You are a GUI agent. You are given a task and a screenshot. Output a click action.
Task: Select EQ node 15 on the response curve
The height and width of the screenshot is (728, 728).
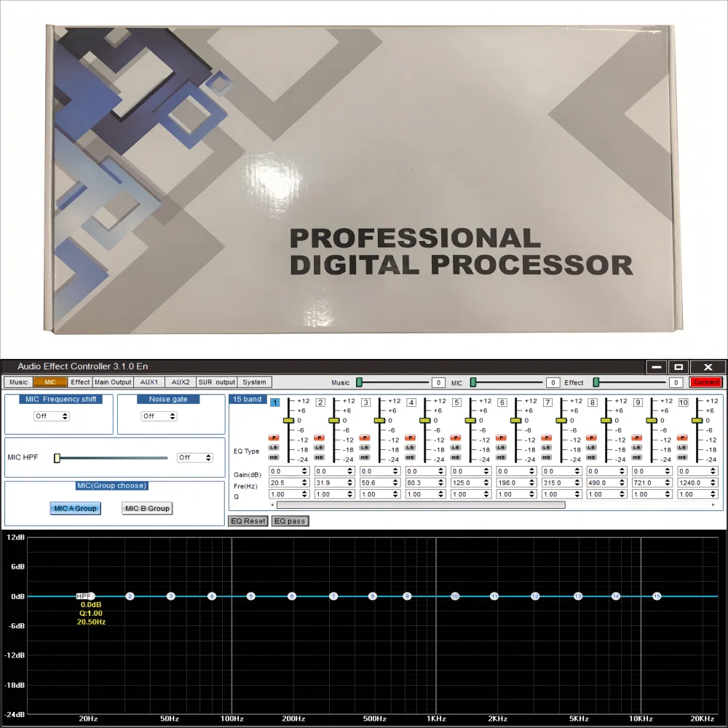pos(657,596)
